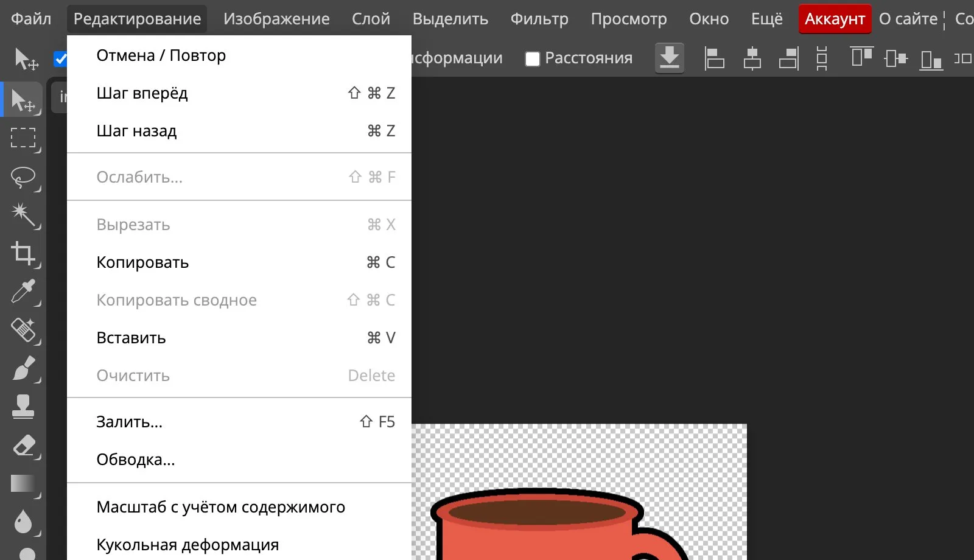The image size is (974, 560).
Task: Select the Rectangular Marquee selection tool
Action: [23, 138]
